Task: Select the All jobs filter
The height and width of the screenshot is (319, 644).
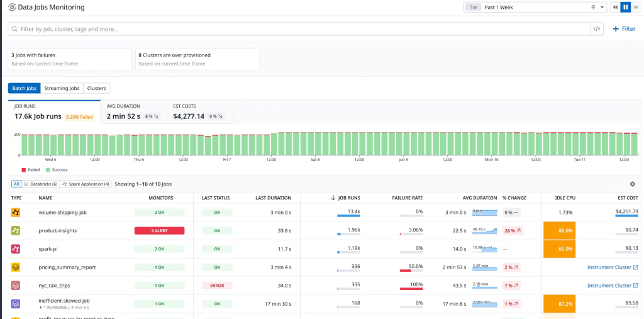Action: tap(16, 184)
